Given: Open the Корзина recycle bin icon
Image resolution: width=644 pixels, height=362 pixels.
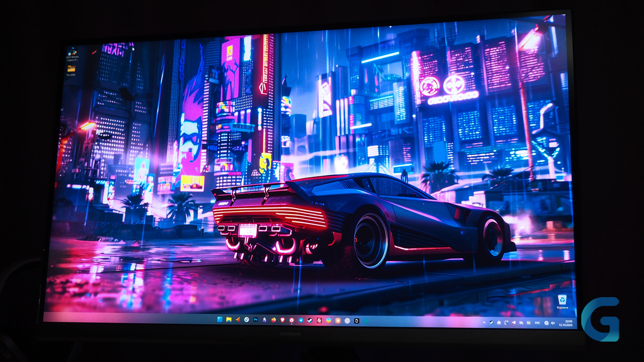Looking at the screenshot, I should coord(562,302).
